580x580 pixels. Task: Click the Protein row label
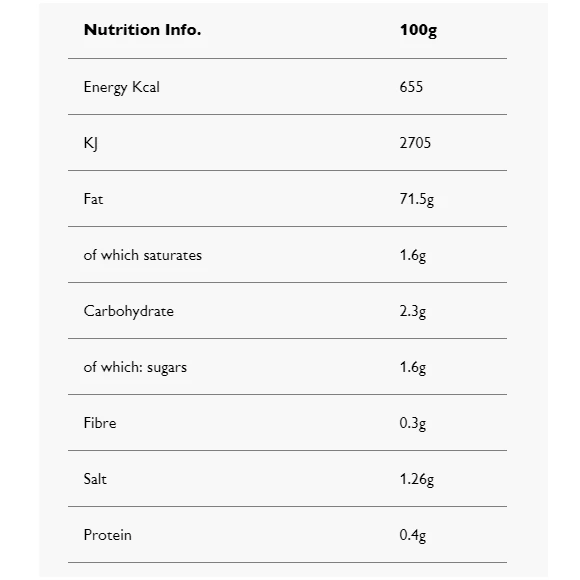108,535
